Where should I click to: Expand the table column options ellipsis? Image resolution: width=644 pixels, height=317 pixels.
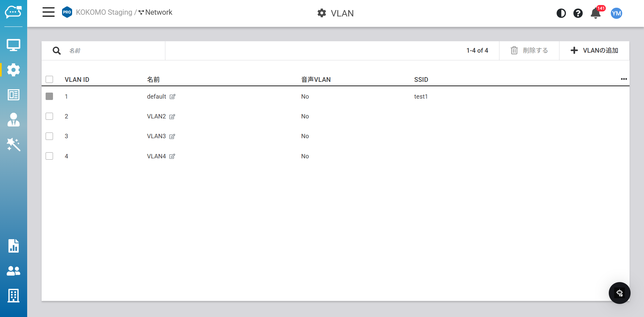coord(624,79)
